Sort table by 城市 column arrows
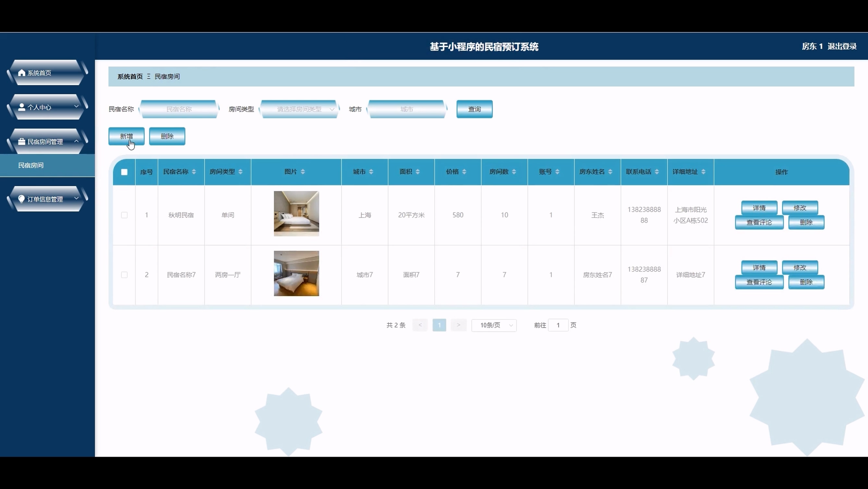868x489 pixels. [x=371, y=172]
